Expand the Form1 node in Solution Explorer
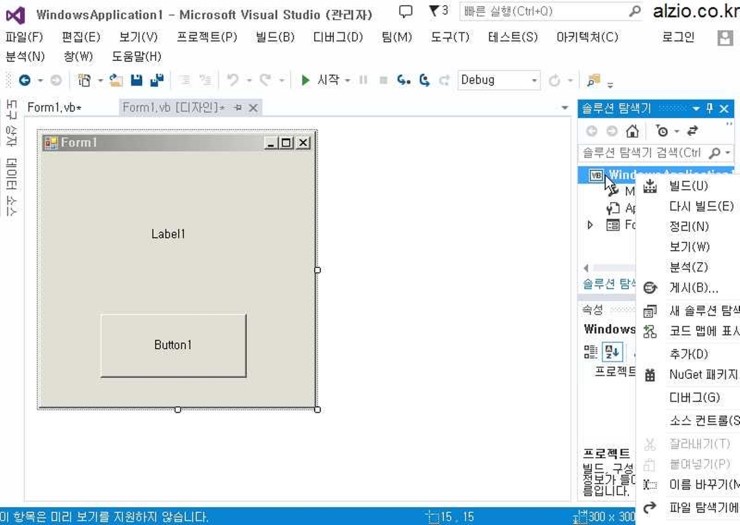Viewport: 740px width, 525px height. 590,225
